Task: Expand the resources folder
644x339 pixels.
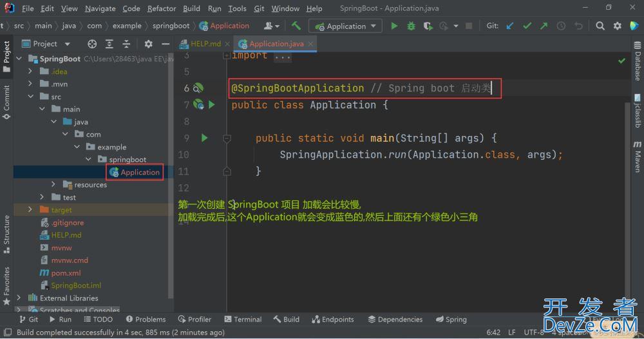Action: click(x=53, y=184)
